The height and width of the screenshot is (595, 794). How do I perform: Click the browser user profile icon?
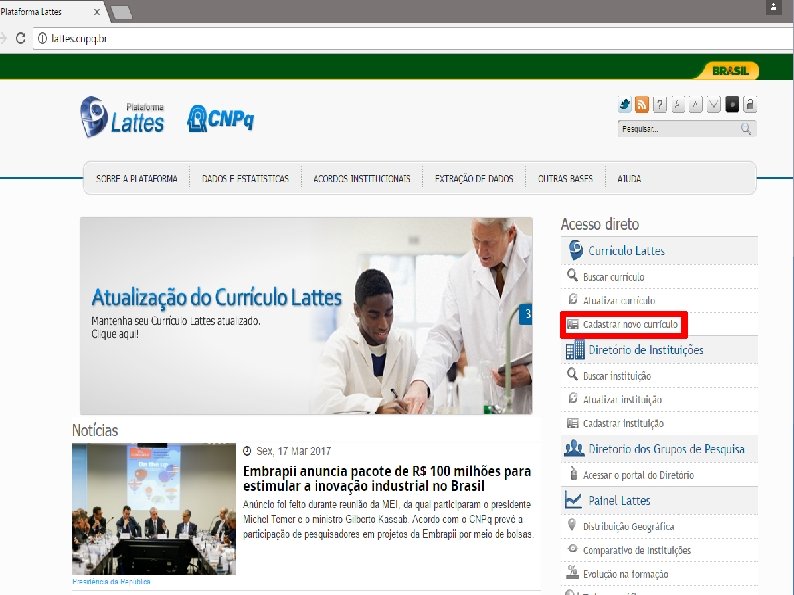click(773, 8)
